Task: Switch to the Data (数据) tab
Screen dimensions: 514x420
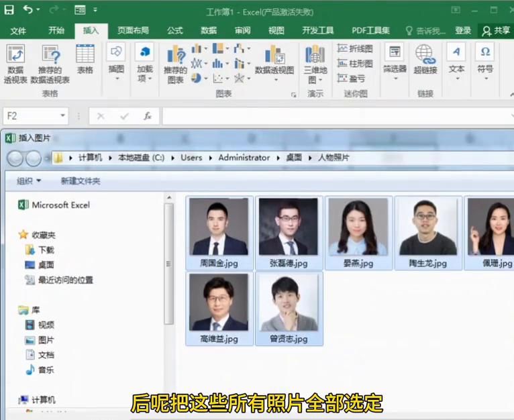Action: click(209, 30)
